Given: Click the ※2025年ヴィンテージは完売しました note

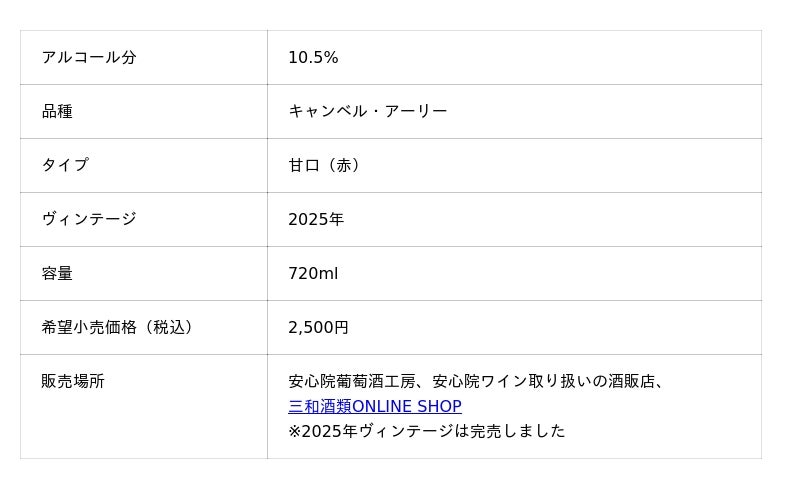Looking at the screenshot, I should (426, 432).
